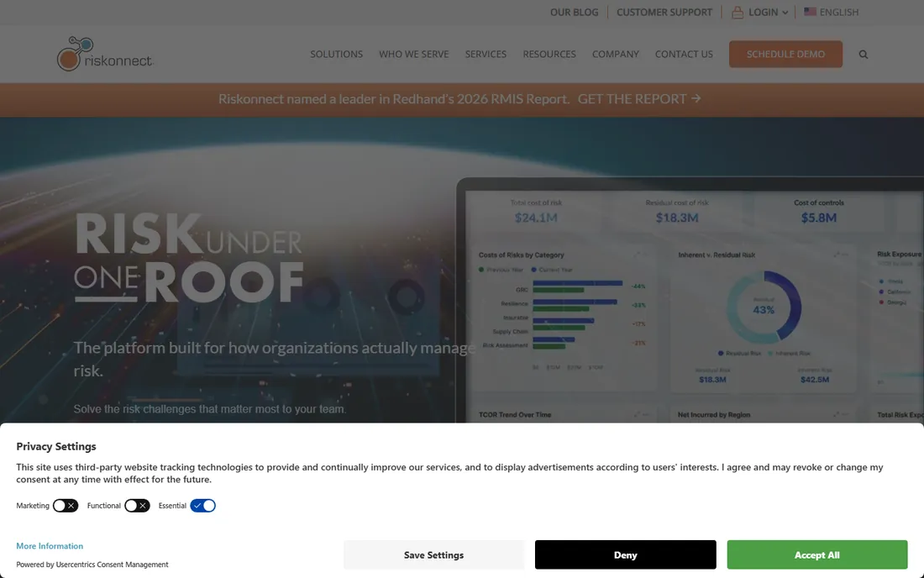Open the SERVICES menu

point(486,55)
